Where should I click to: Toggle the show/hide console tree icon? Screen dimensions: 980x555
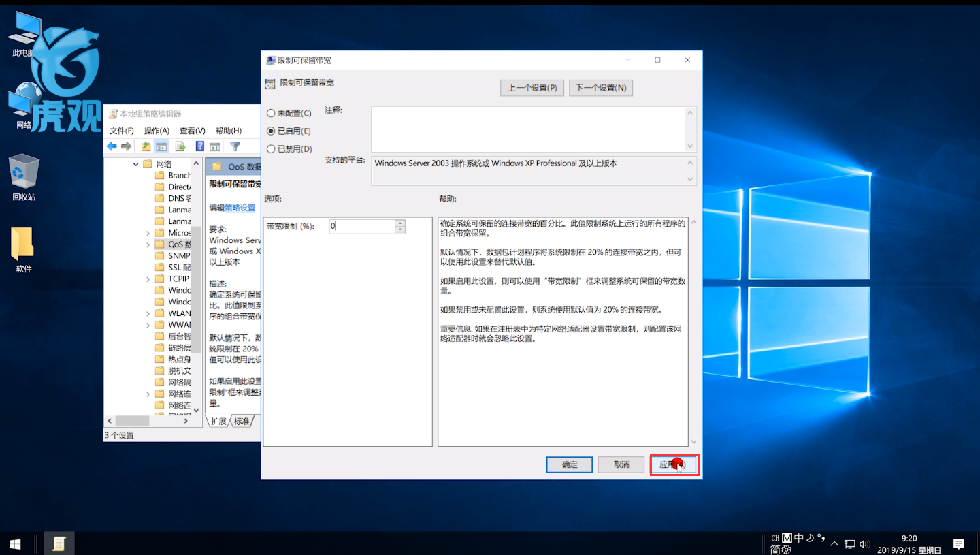(x=161, y=146)
